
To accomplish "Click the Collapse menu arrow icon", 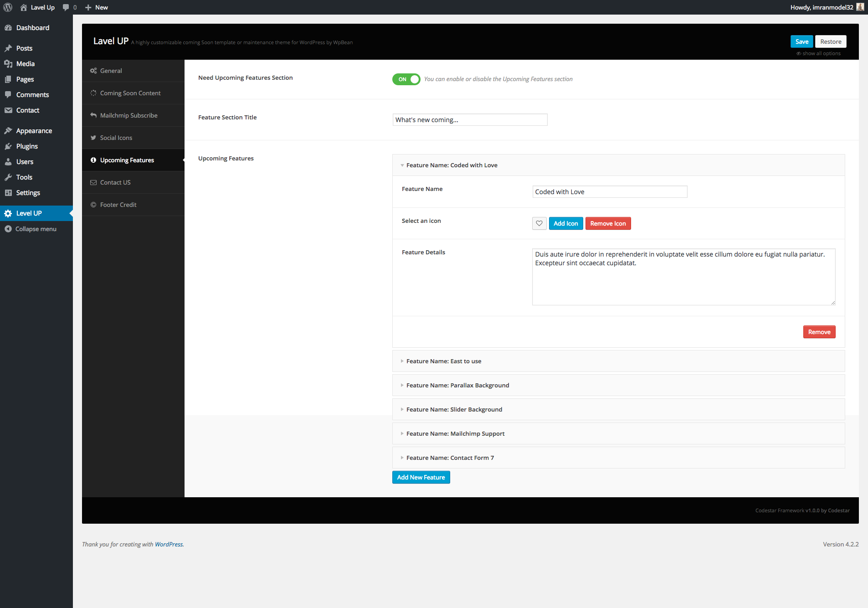I will tap(8, 229).
